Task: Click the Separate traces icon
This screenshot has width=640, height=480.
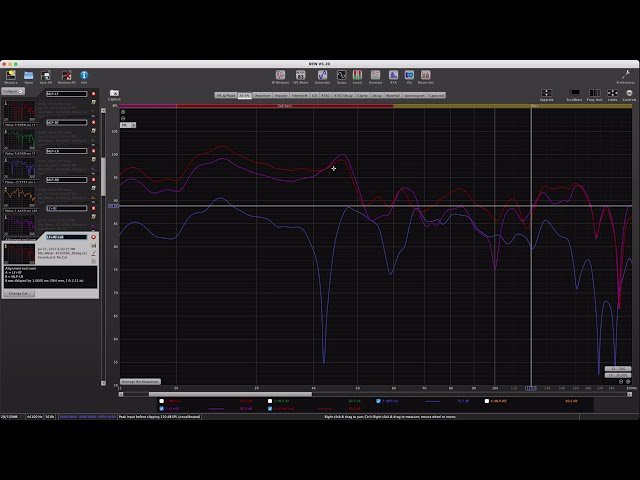Action: [546, 93]
